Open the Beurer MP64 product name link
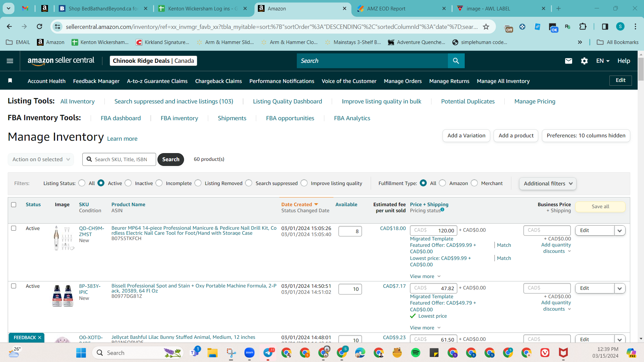This screenshot has width=644, height=362. coord(194,230)
